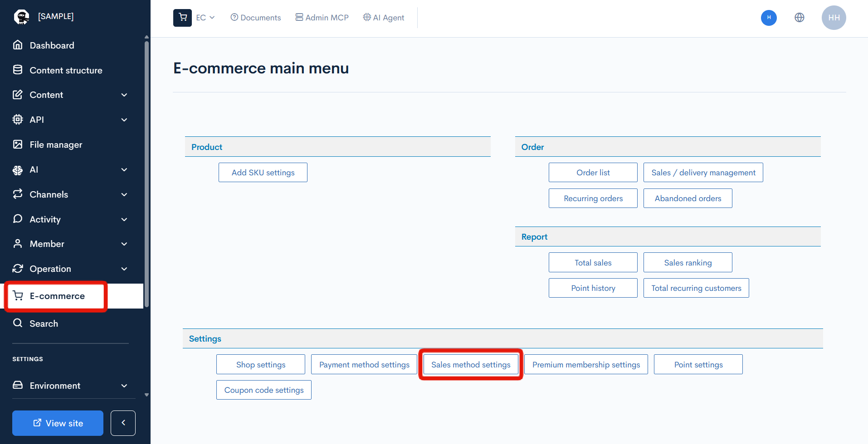868x444 pixels.
Task: Open Total recurring customers report
Action: [696, 288]
